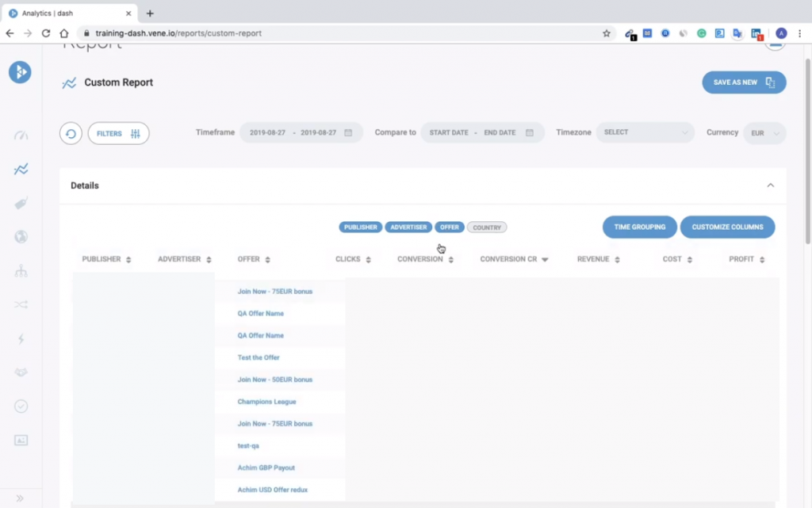Open the Chrome profile avatar
The image size is (812, 508).
[781, 33]
